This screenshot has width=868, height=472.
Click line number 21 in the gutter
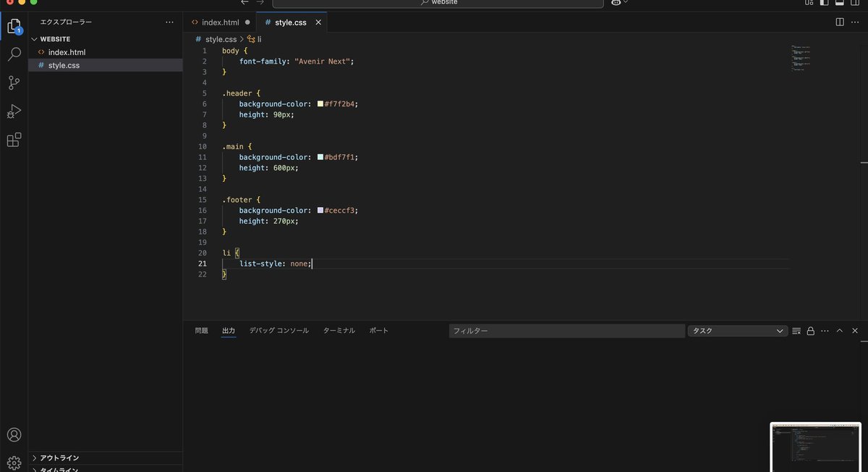[203, 264]
